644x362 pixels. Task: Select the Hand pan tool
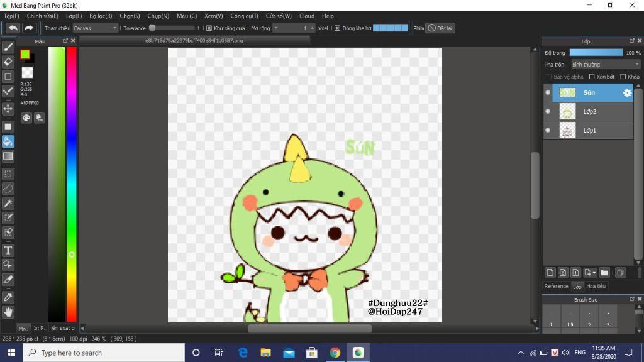tap(8, 312)
